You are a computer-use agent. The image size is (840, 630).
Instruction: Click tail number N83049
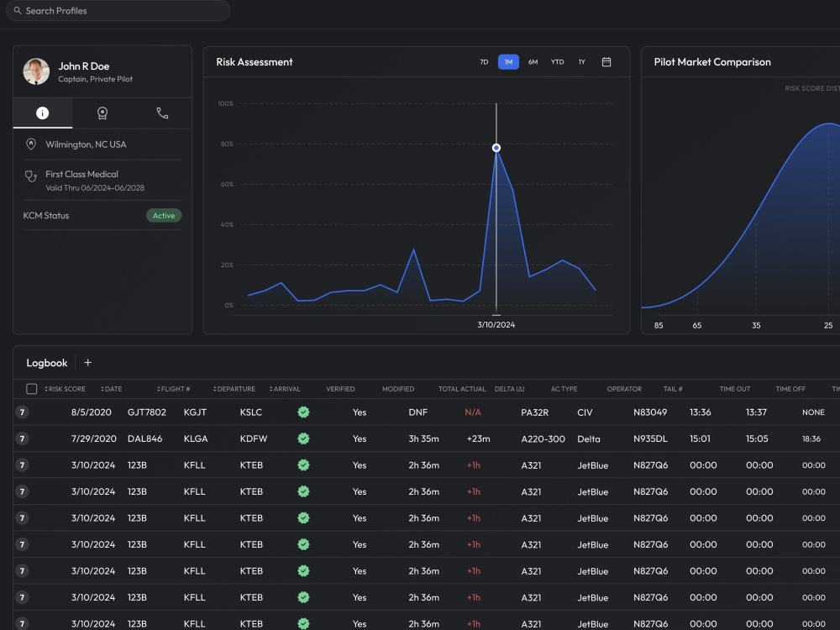pos(650,412)
